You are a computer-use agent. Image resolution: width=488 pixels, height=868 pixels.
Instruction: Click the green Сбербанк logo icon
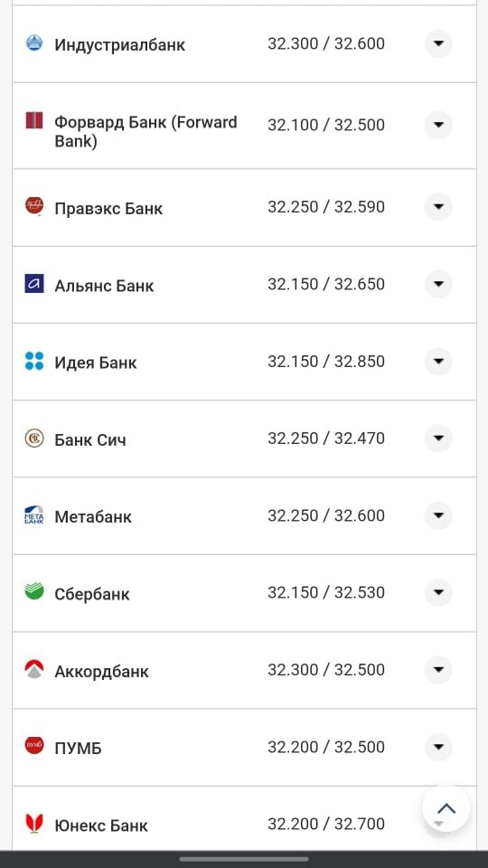[34, 591]
